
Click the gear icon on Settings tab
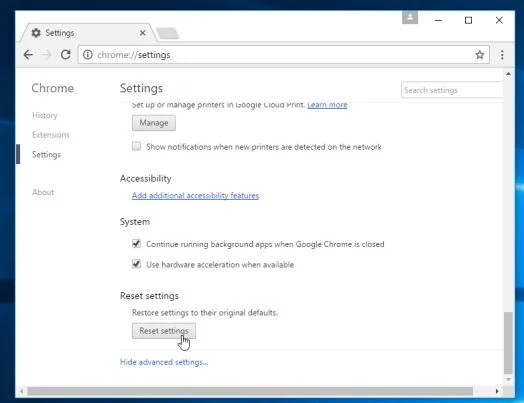tap(36, 33)
